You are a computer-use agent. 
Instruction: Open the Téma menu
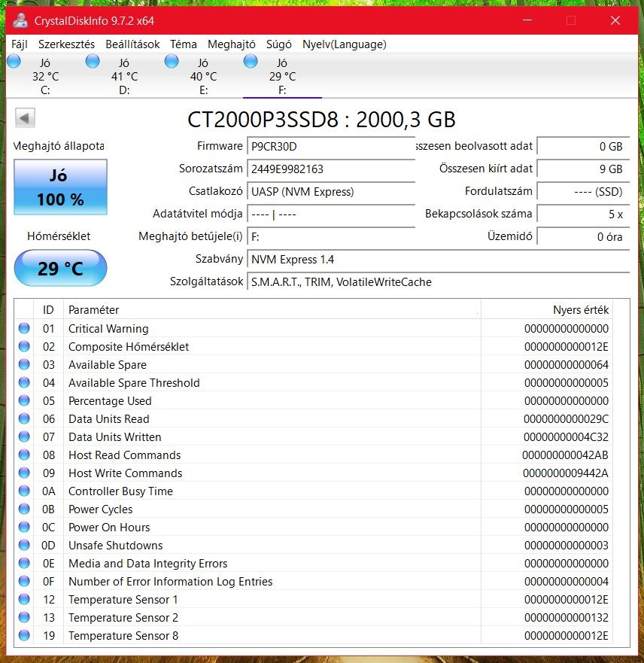(184, 44)
